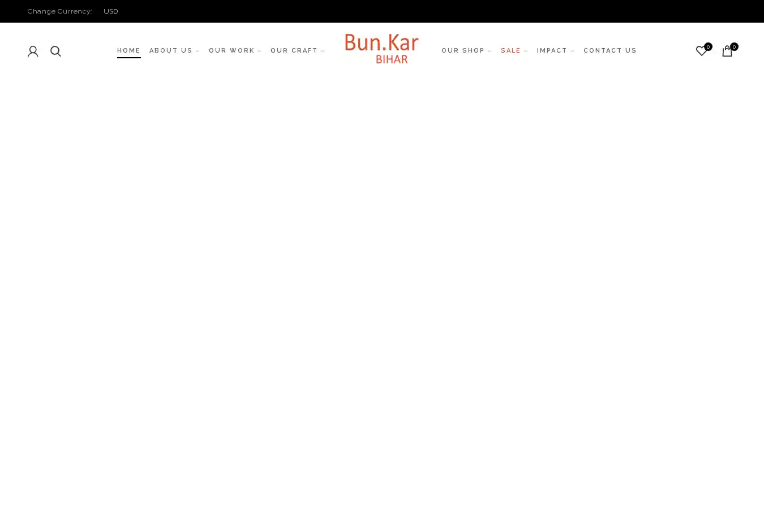Expand the chevron beside Our Shop
764x532 pixels.
[490, 52]
